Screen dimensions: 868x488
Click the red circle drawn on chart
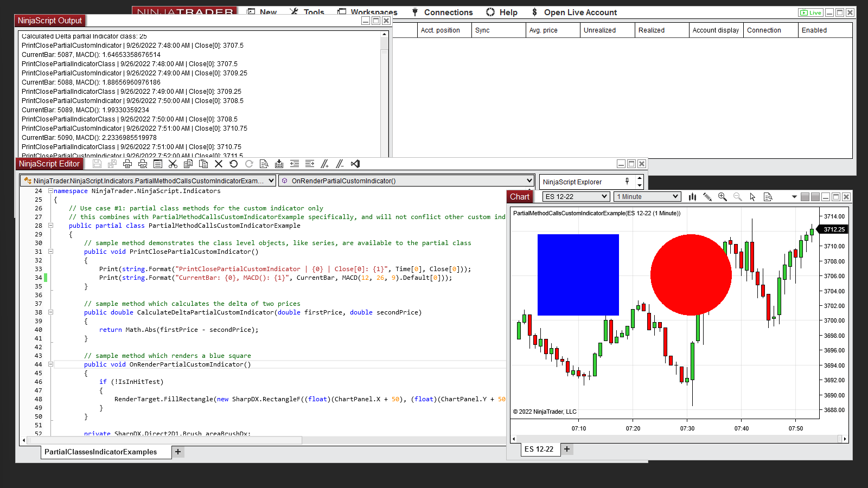click(x=691, y=275)
